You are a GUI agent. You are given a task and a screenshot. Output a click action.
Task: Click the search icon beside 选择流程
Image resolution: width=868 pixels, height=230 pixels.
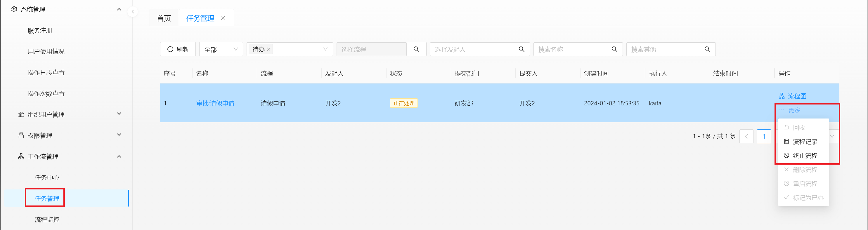click(417, 49)
